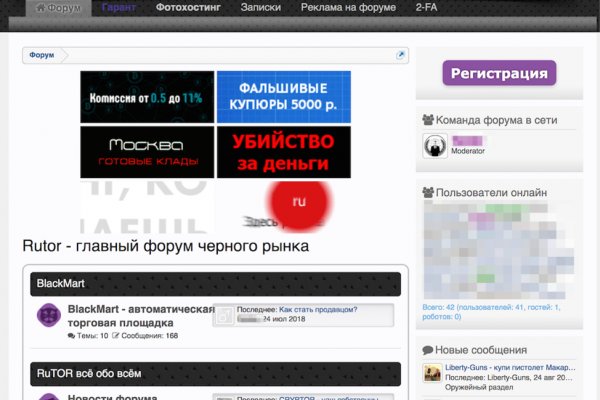Screen dimensions: 600x400
Task: Click the speech bubble icon beside Новые сообщения
Action: [428, 350]
